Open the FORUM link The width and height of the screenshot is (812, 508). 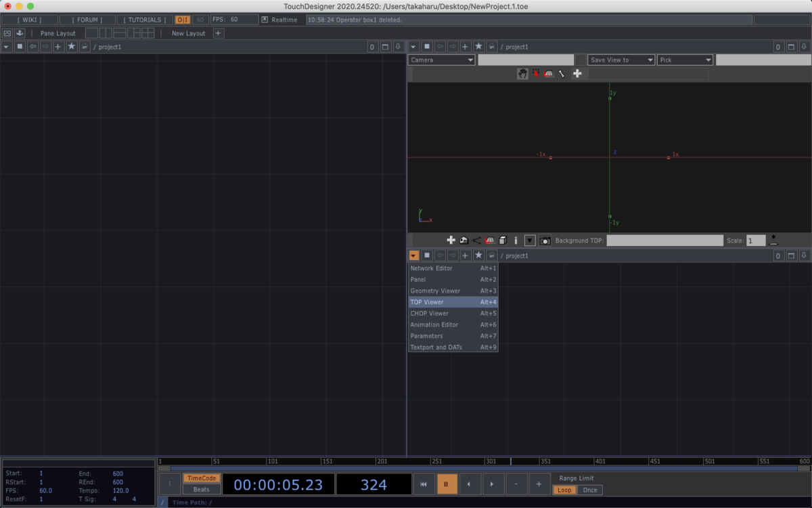pyautogui.click(x=87, y=20)
